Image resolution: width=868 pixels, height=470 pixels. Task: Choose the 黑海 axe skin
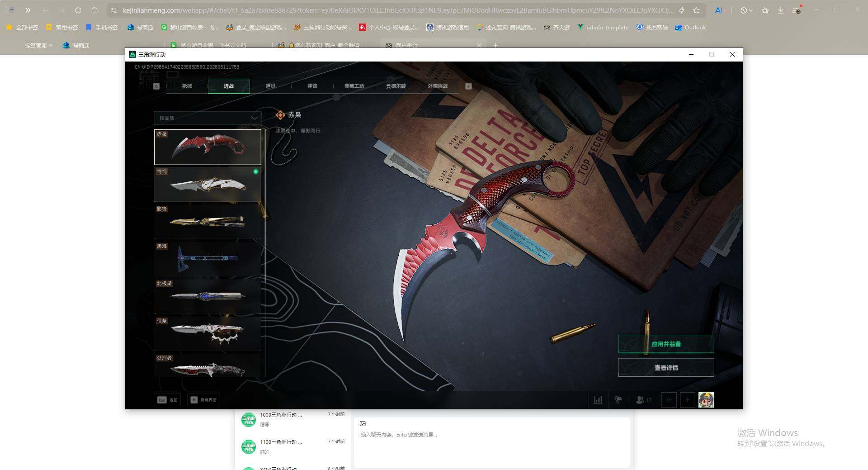(x=208, y=259)
